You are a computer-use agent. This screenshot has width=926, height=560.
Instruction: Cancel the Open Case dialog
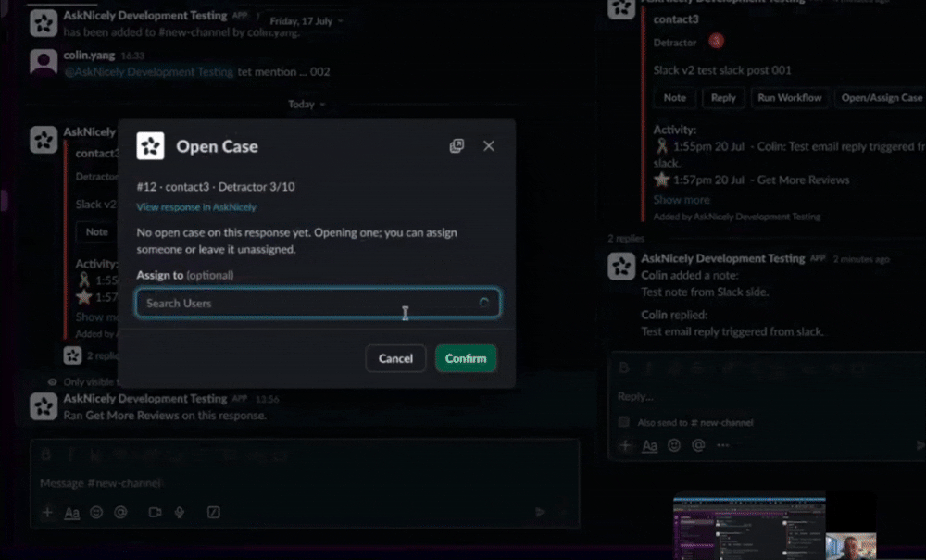(x=395, y=358)
